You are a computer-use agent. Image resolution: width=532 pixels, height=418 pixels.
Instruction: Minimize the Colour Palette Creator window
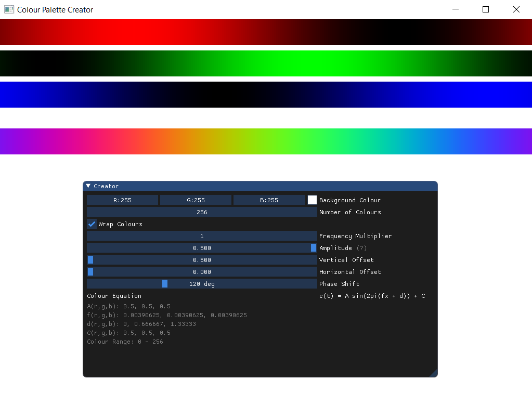click(456, 9)
